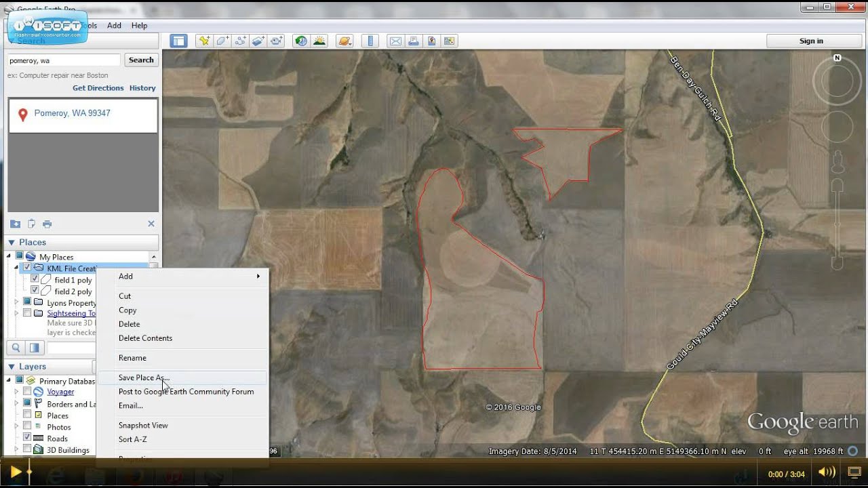Toggle the sidebar view button
This screenshot has height=488, width=868.
point(178,41)
